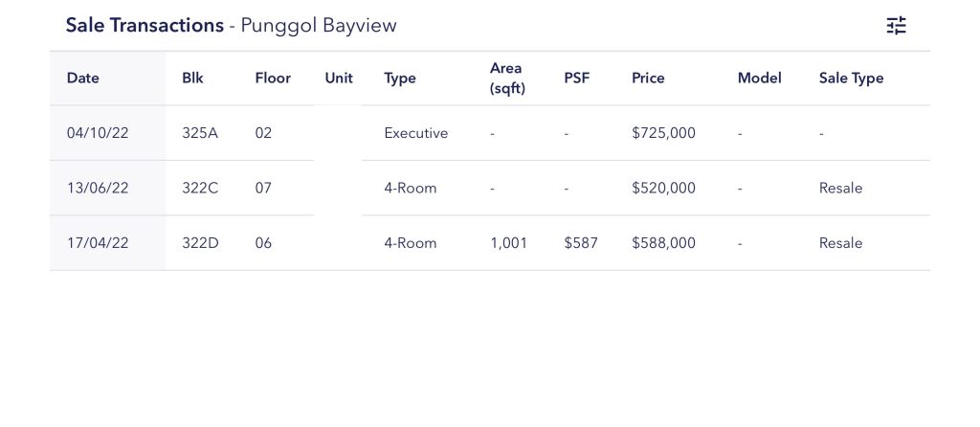Sort by the Date column header
Screen dimensions: 980x427
(x=83, y=79)
